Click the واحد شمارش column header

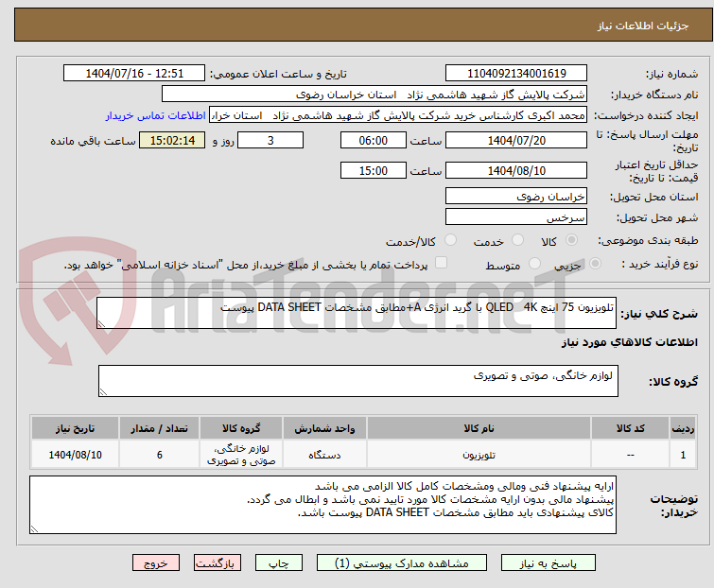[324, 428]
